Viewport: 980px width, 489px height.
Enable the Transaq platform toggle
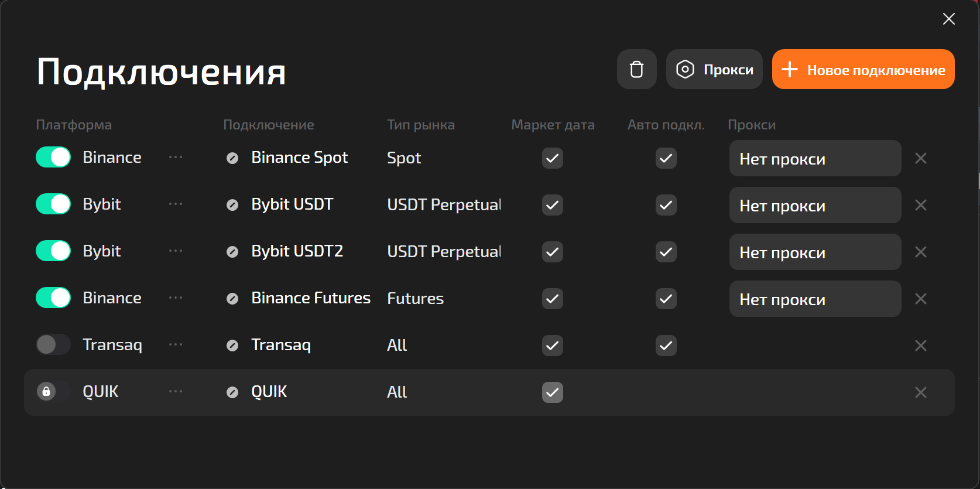click(53, 345)
